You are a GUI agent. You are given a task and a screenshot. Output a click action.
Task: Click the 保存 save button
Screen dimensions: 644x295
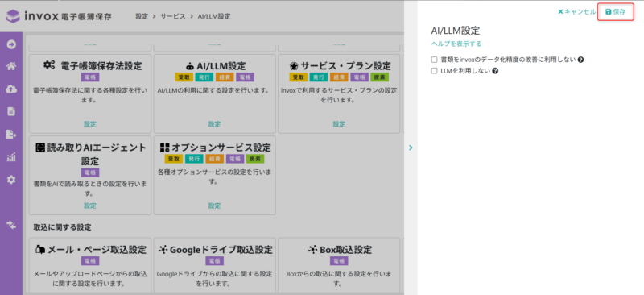616,12
